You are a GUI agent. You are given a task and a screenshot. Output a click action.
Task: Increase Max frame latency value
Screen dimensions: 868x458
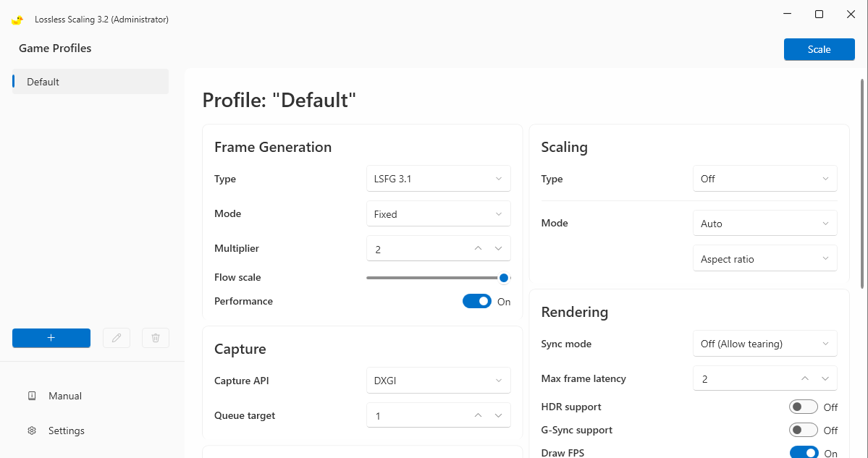[805, 379]
